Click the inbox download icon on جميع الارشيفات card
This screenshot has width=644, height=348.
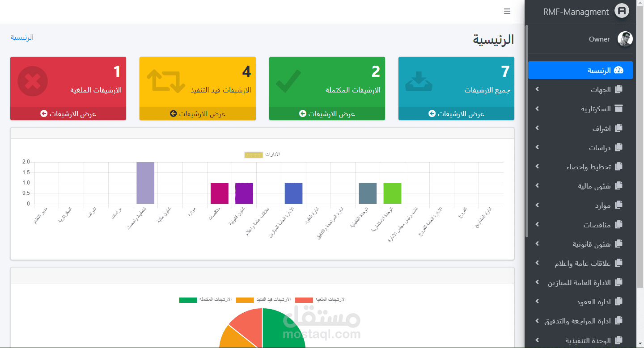click(419, 81)
